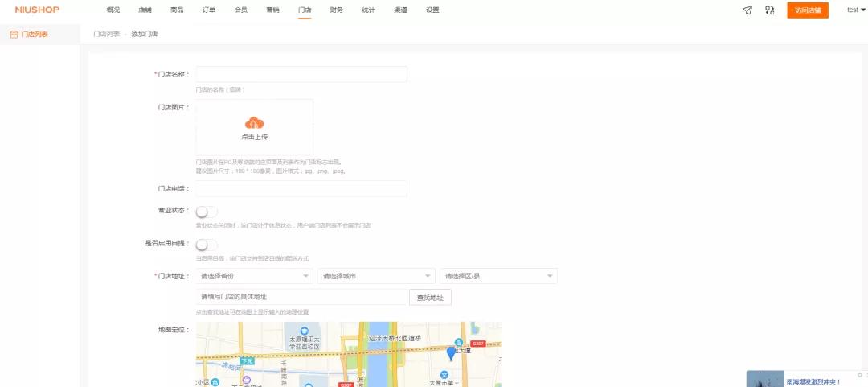868x387 pixels.
Task: Click the purple shopping marker on map
Action: (247, 378)
